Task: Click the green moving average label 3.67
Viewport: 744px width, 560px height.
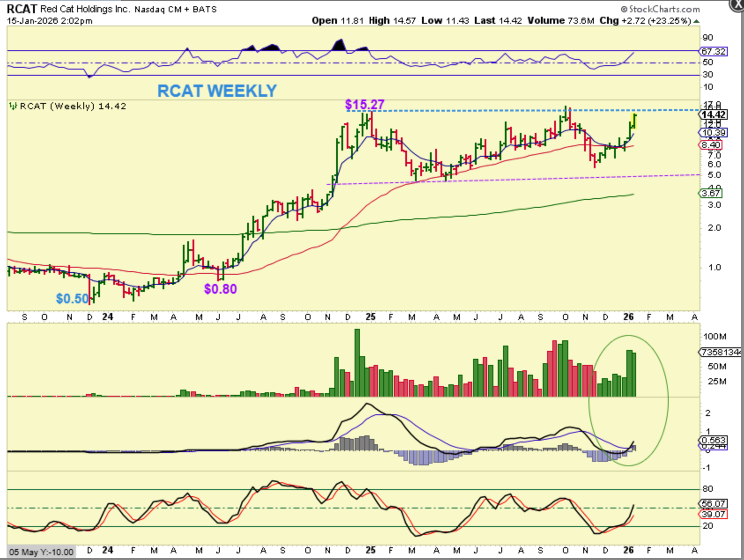Action: (x=711, y=193)
